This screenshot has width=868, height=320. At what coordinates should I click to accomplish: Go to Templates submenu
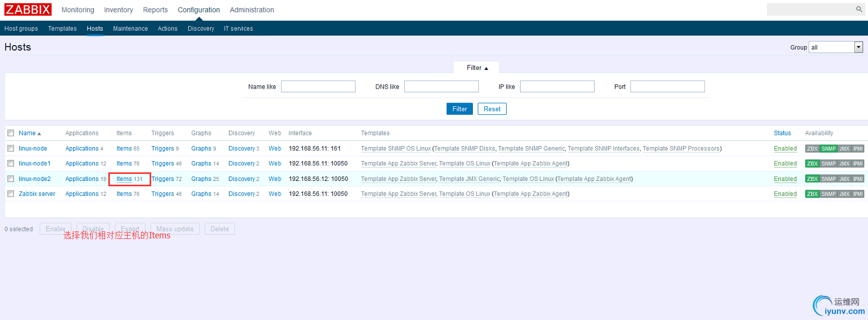point(62,28)
